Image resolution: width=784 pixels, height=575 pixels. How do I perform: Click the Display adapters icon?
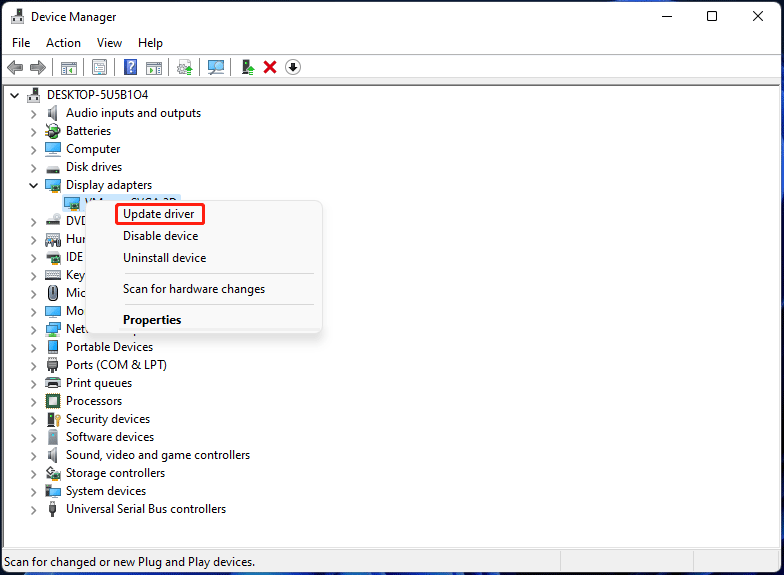coord(53,186)
